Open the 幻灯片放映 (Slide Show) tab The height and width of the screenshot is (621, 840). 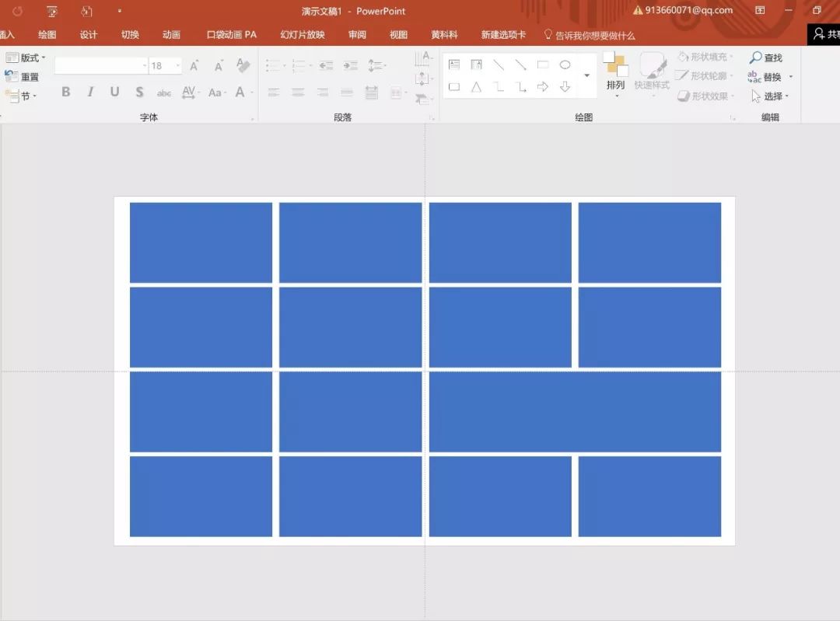302,34
